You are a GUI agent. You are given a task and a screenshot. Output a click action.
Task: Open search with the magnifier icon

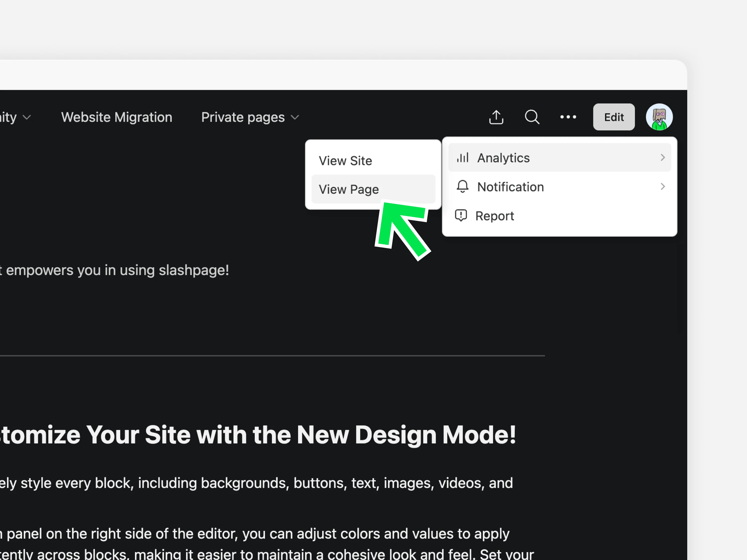click(532, 117)
